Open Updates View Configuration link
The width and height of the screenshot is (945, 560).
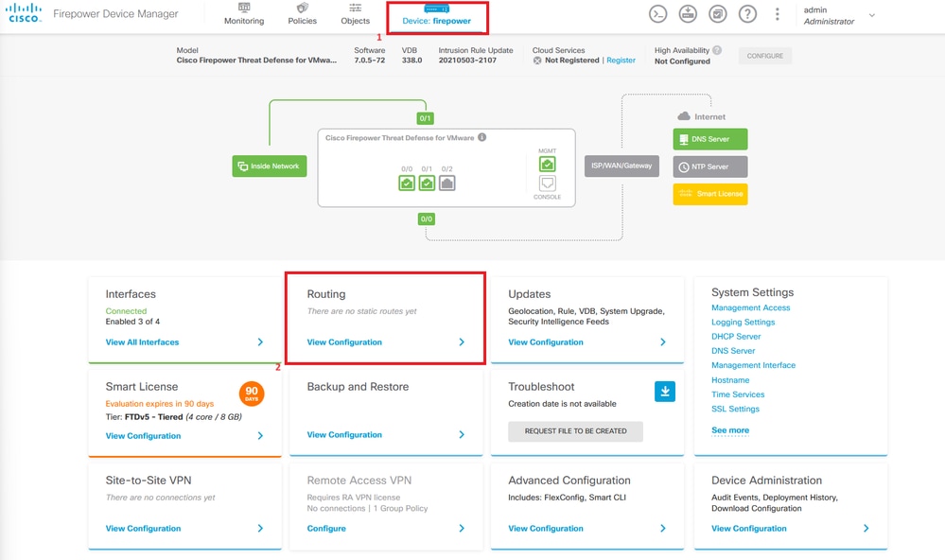pyautogui.click(x=546, y=341)
